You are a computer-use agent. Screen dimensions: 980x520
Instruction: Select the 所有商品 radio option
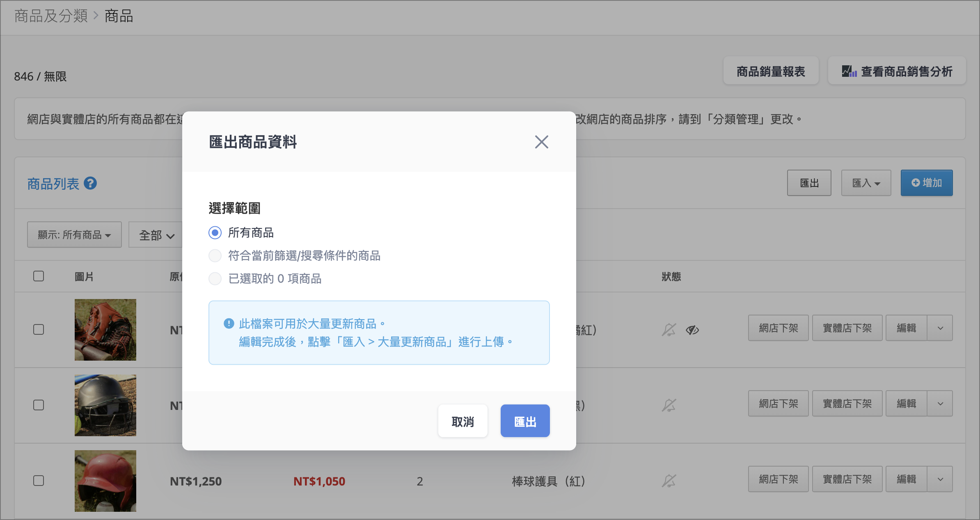(215, 233)
